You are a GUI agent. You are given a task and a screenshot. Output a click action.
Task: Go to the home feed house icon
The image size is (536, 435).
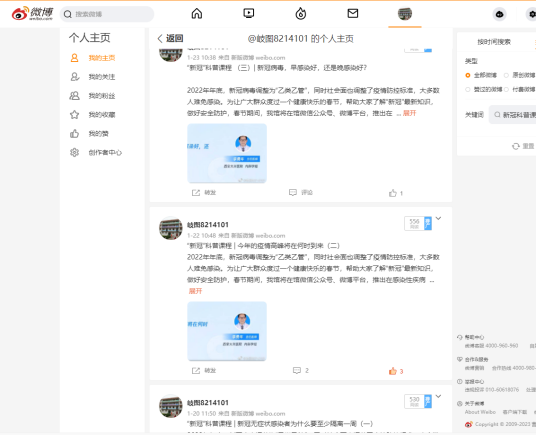(x=197, y=14)
